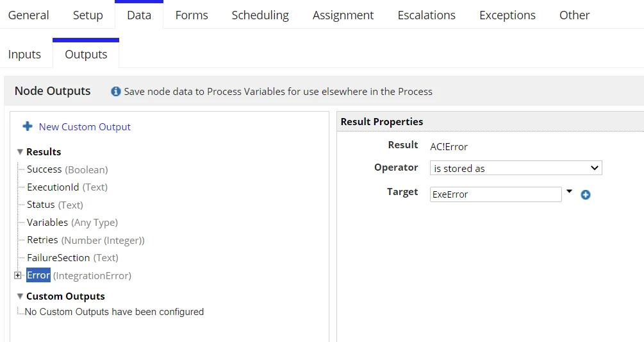
Task: Go to the Forms tab
Action: (x=192, y=15)
